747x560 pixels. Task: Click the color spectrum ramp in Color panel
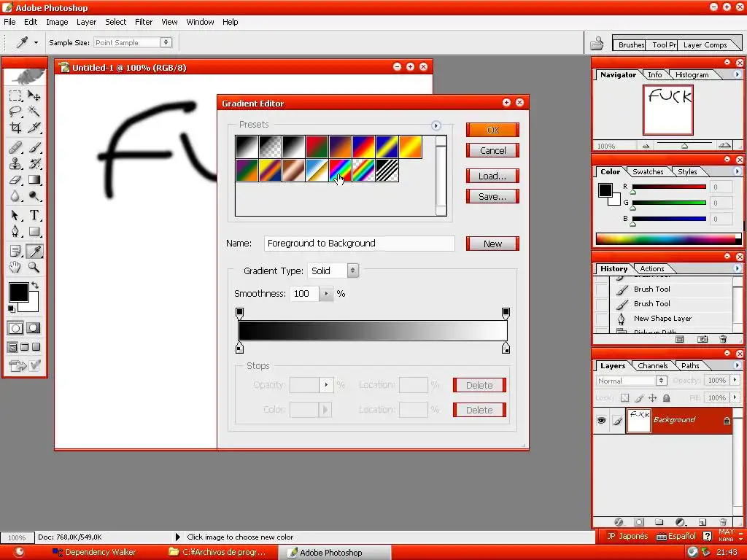click(668, 239)
